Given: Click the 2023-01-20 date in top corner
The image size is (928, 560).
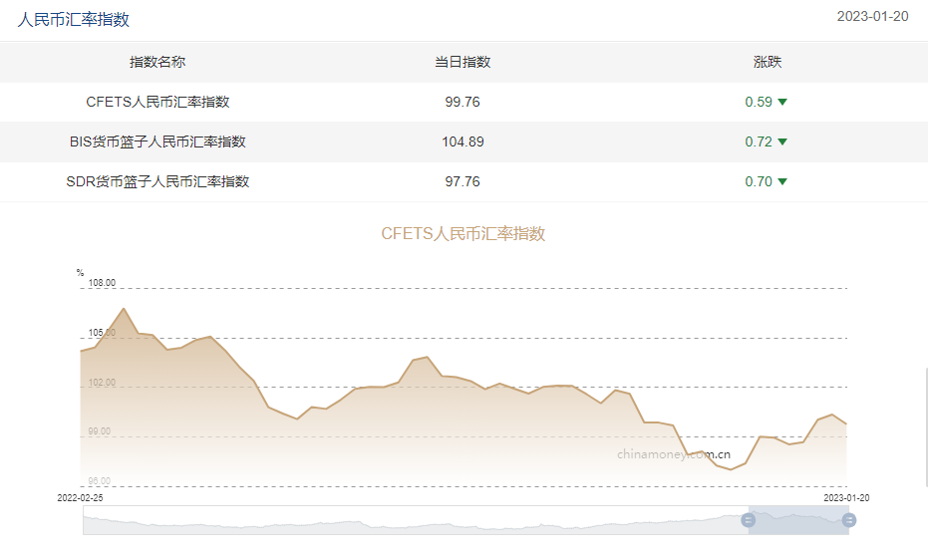Looking at the screenshot, I should click(x=872, y=17).
